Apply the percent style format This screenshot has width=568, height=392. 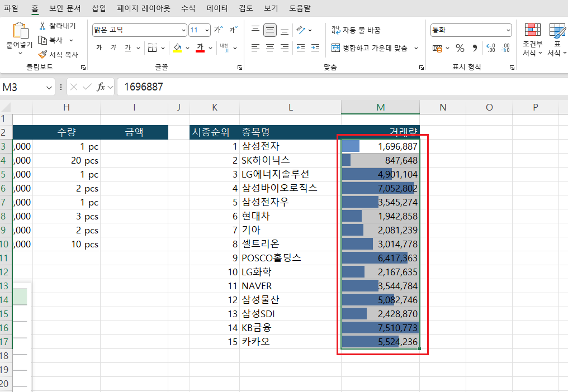460,48
